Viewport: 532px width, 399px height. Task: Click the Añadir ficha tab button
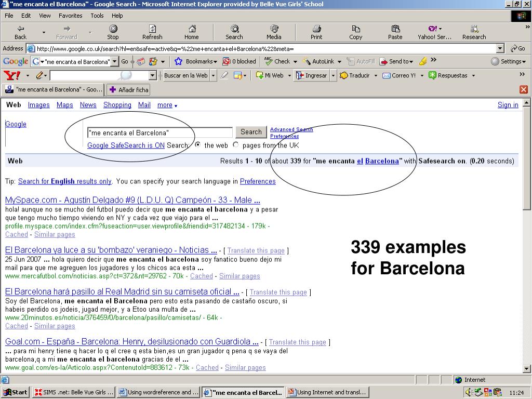[x=129, y=89]
